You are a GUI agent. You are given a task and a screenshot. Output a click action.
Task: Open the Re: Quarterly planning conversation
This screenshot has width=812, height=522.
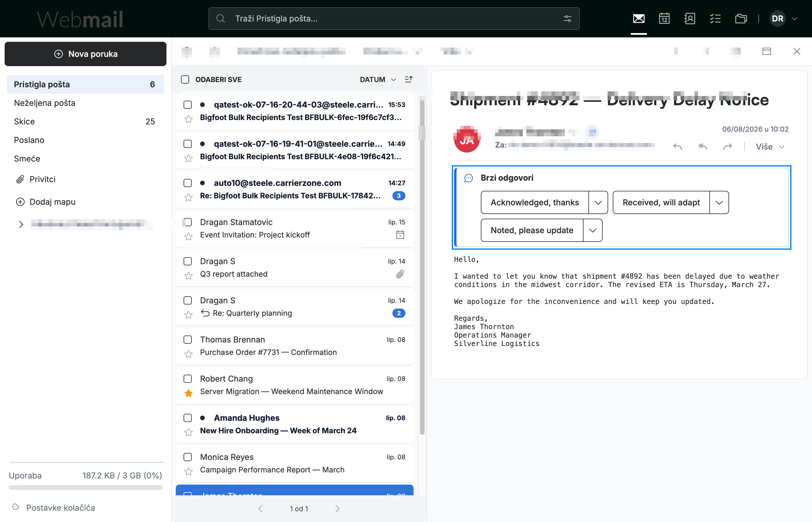tap(295, 307)
